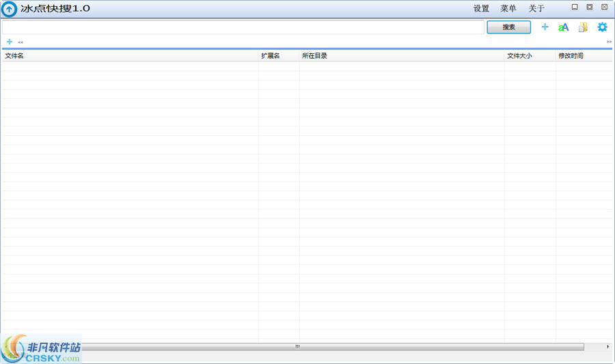
Task: Sort by the 扩展名 column header
Action: pyautogui.click(x=279, y=55)
